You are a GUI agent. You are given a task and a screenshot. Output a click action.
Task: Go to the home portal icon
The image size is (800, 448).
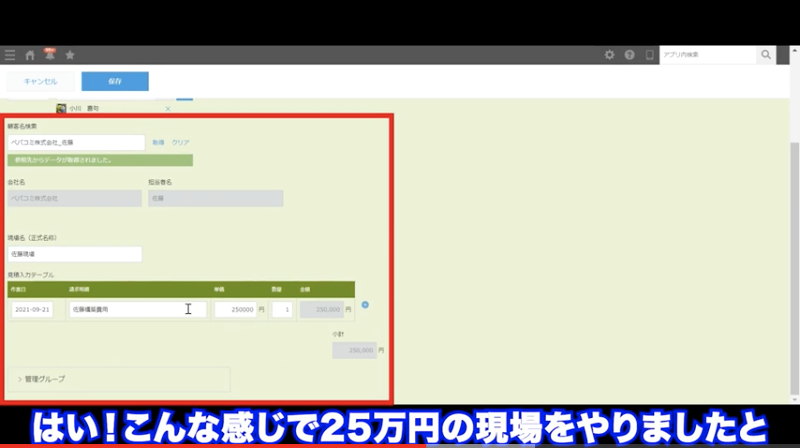coord(30,55)
